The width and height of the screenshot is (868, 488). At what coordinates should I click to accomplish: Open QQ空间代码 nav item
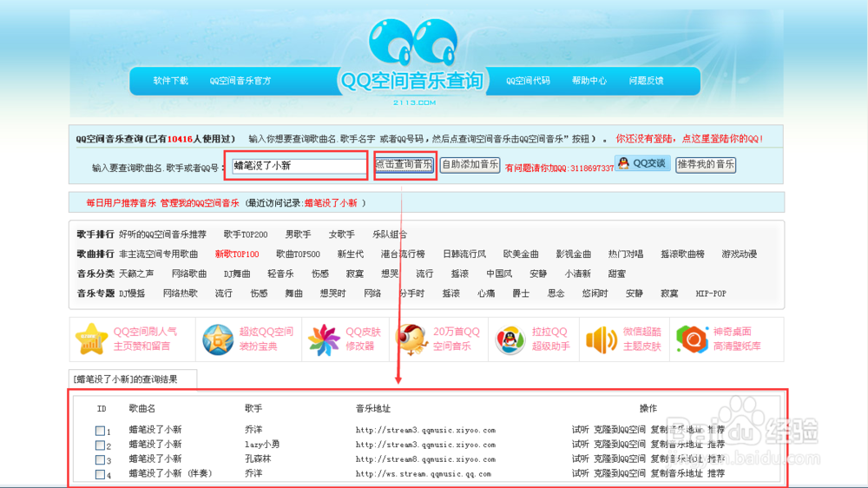[x=528, y=81]
